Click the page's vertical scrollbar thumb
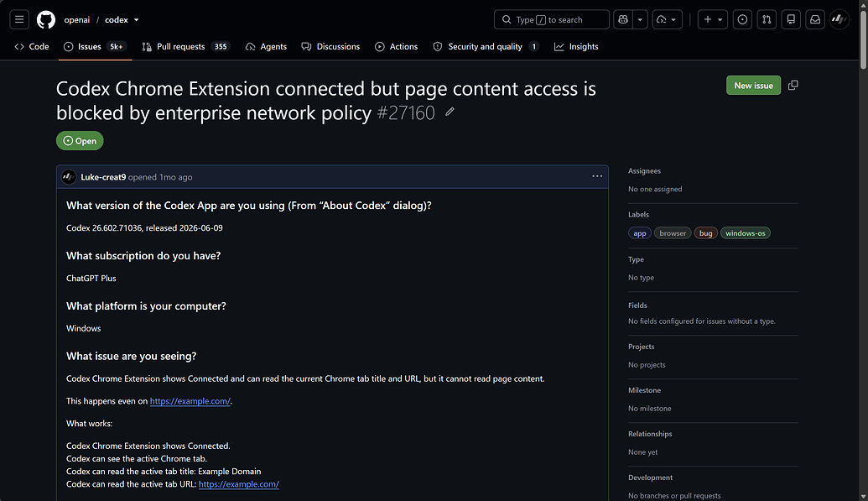 [x=863, y=39]
